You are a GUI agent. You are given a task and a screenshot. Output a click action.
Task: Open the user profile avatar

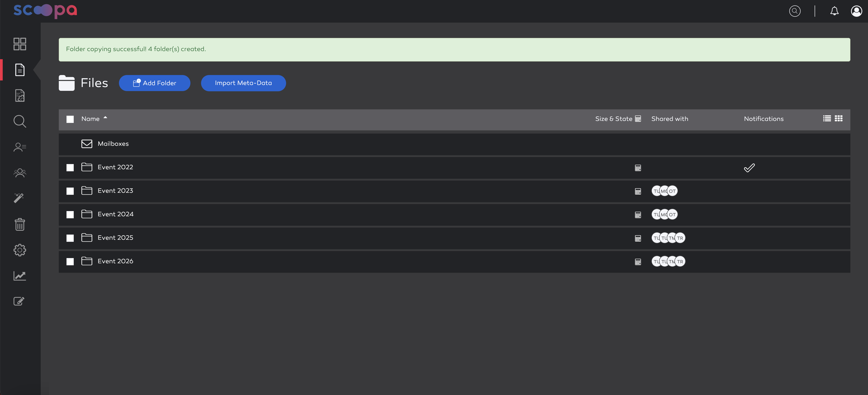[x=856, y=11]
